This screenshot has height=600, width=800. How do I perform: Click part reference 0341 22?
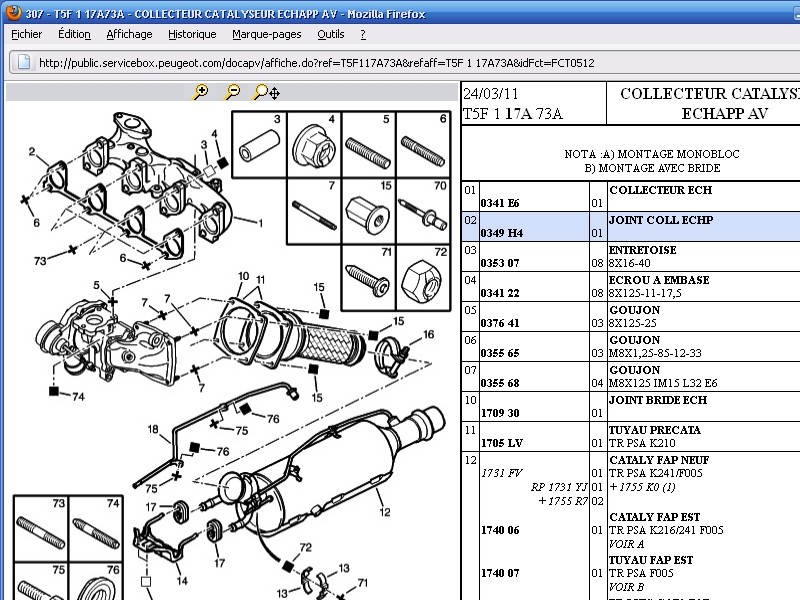point(500,293)
